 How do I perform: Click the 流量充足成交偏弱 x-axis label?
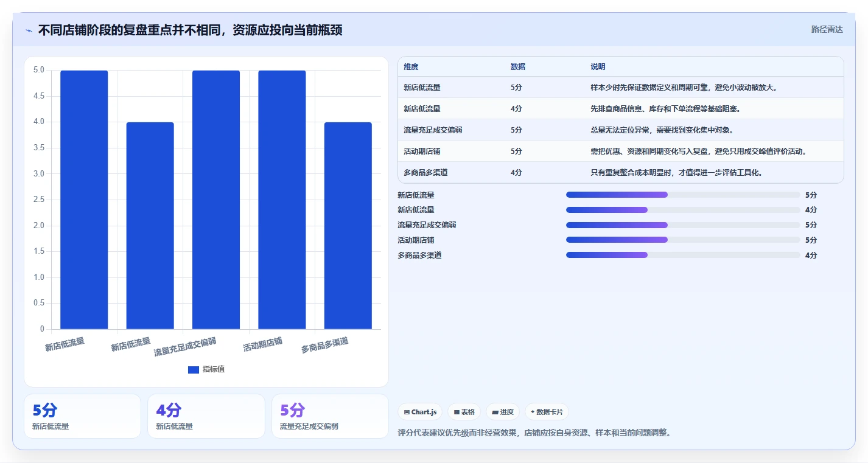pyautogui.click(x=185, y=346)
